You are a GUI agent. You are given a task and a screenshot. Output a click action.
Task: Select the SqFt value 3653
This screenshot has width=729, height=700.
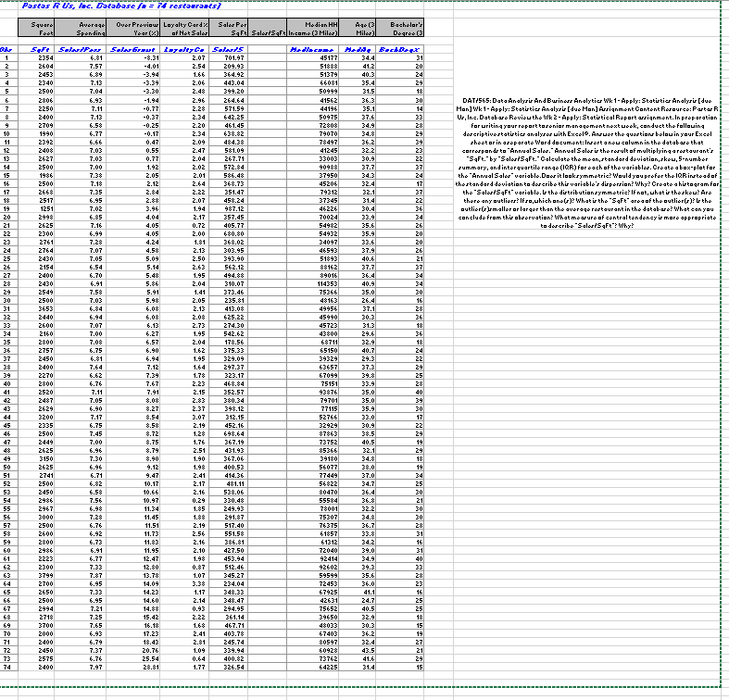click(46, 308)
